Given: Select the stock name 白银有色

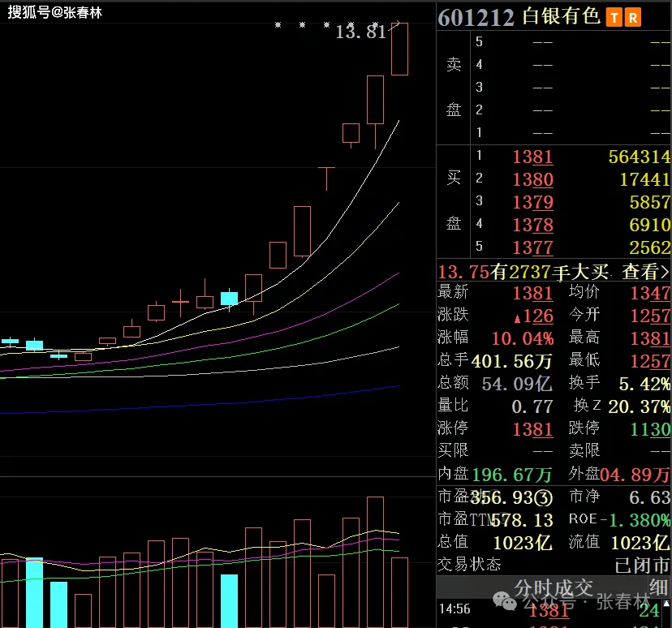Looking at the screenshot, I should coord(561,17).
